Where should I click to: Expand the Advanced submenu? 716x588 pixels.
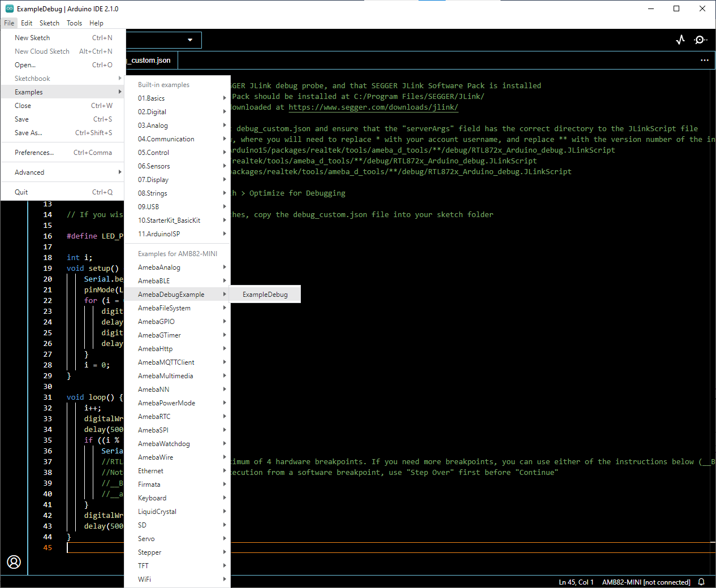pyautogui.click(x=63, y=172)
